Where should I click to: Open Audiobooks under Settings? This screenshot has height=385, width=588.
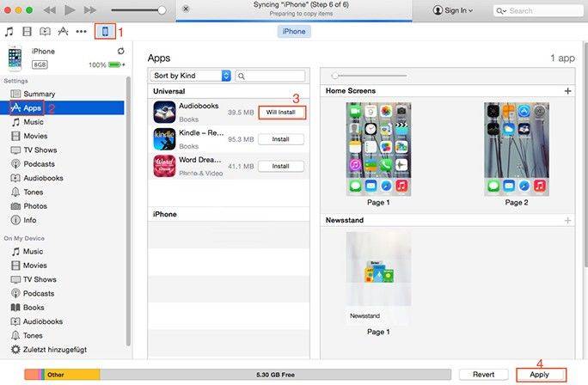tap(62, 178)
